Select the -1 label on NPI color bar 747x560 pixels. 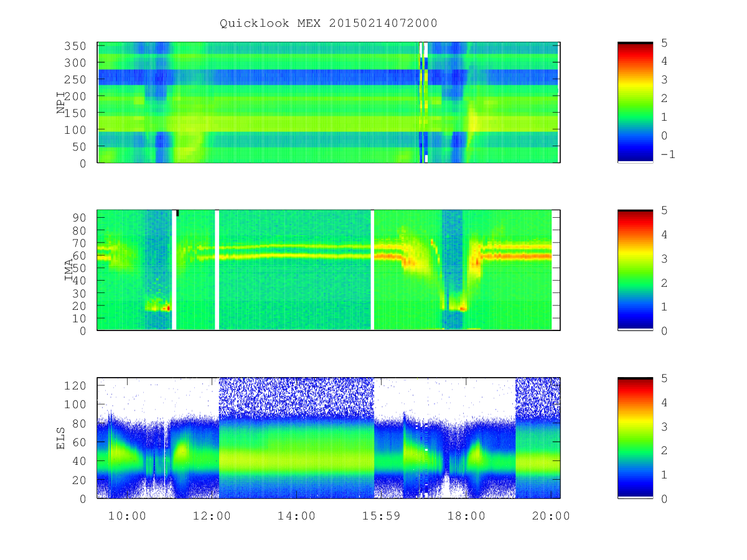(667, 154)
